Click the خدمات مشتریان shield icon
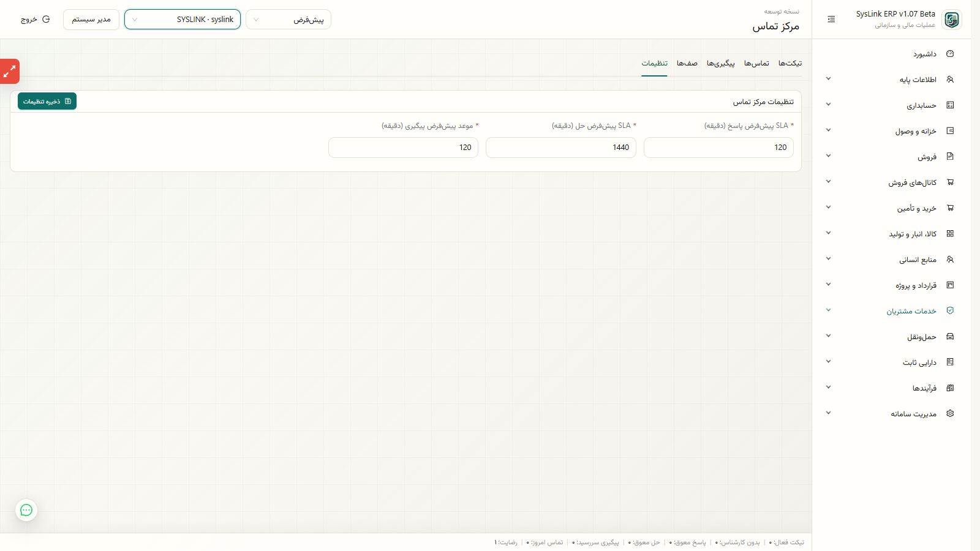The width and height of the screenshot is (980, 551). click(950, 311)
